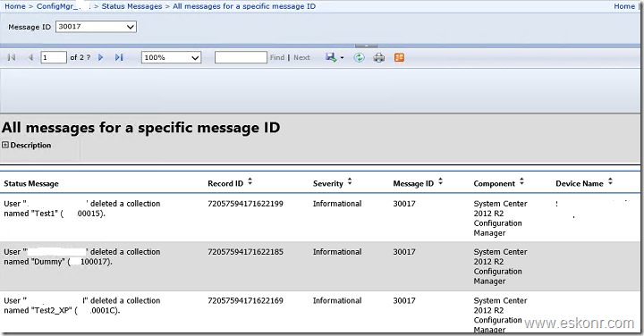Click Message ID 30017 in Dummy row

click(x=404, y=252)
